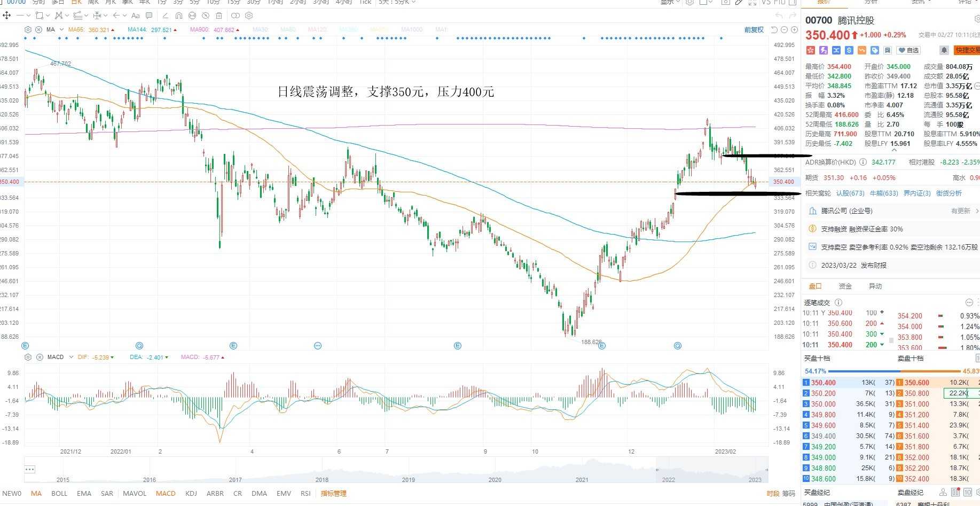This screenshot has width=980, height=506.
Task: Remove the MA indicator with its X icon
Action: click(39, 30)
